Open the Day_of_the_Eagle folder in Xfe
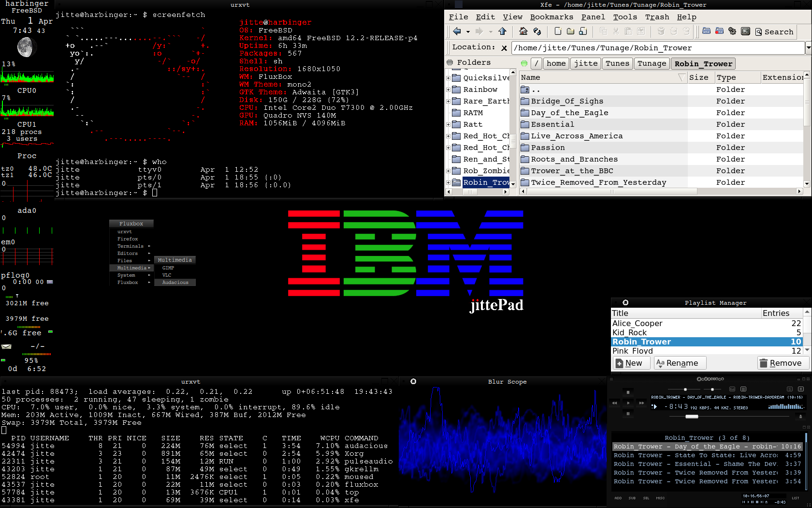 [x=569, y=113]
